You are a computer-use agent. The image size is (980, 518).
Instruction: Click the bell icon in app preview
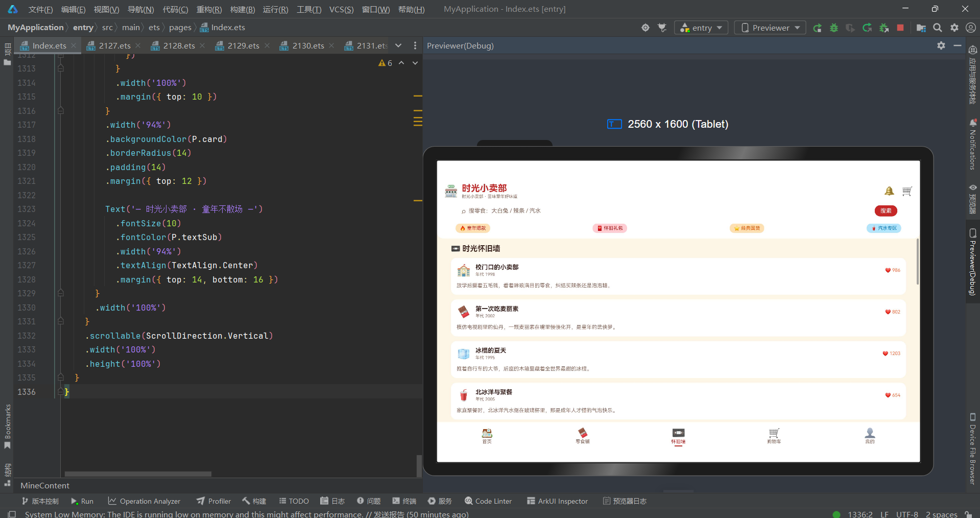[x=889, y=191]
